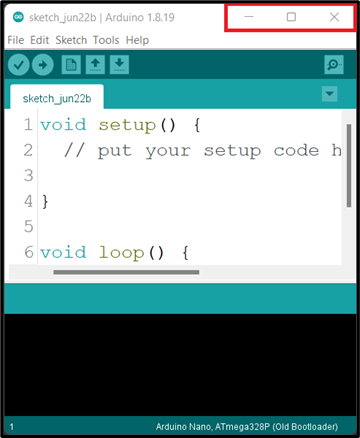Click the Arduino logo in title bar
Viewport: 360px width, 438px height.
18,17
